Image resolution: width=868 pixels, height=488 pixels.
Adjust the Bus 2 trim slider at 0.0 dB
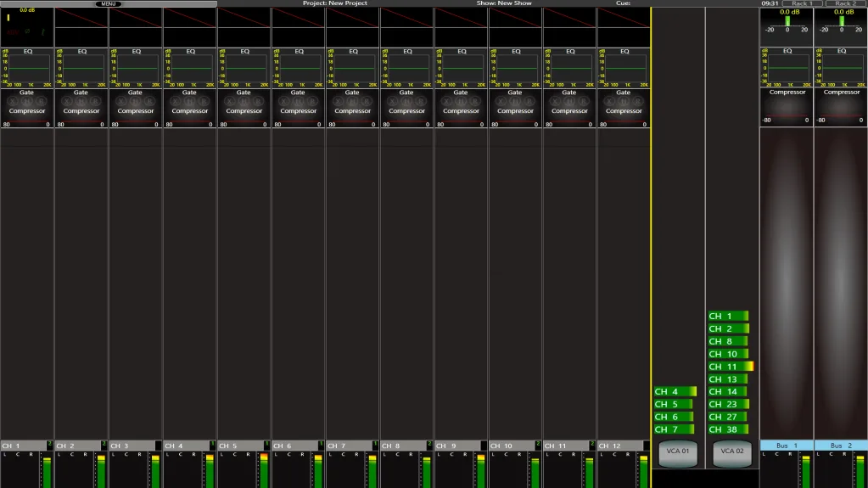click(x=842, y=21)
